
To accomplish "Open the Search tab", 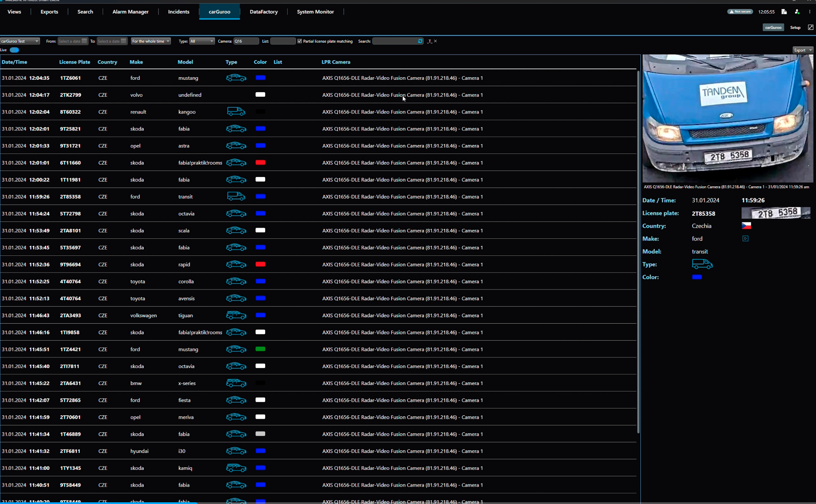I will pos(85,12).
